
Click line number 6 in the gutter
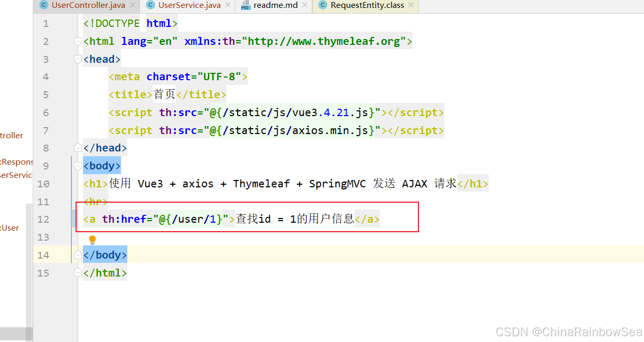46,112
